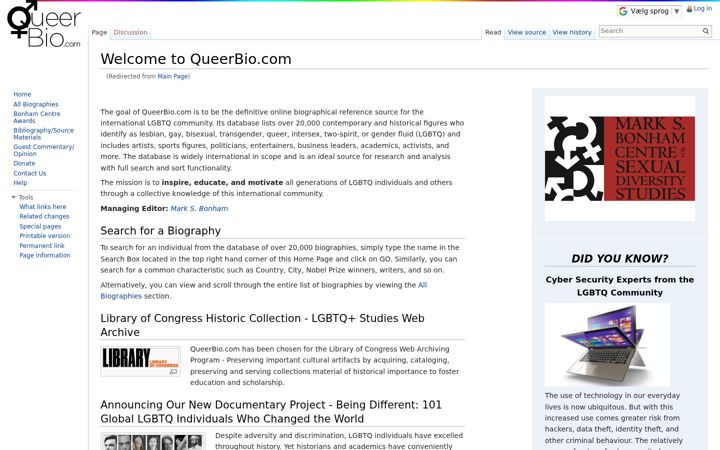
Task: Select the Read tab
Action: click(x=493, y=32)
